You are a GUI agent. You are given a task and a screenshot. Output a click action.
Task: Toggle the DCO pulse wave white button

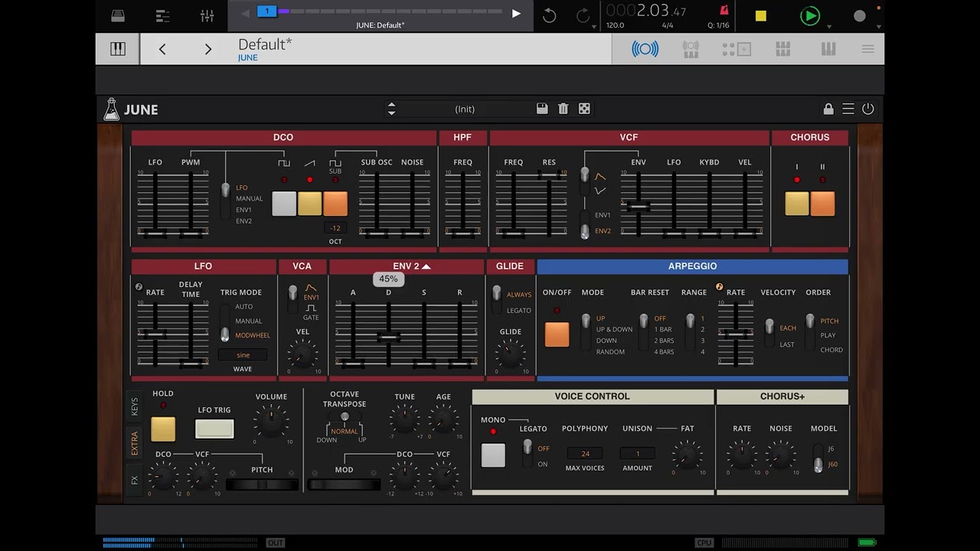click(284, 204)
